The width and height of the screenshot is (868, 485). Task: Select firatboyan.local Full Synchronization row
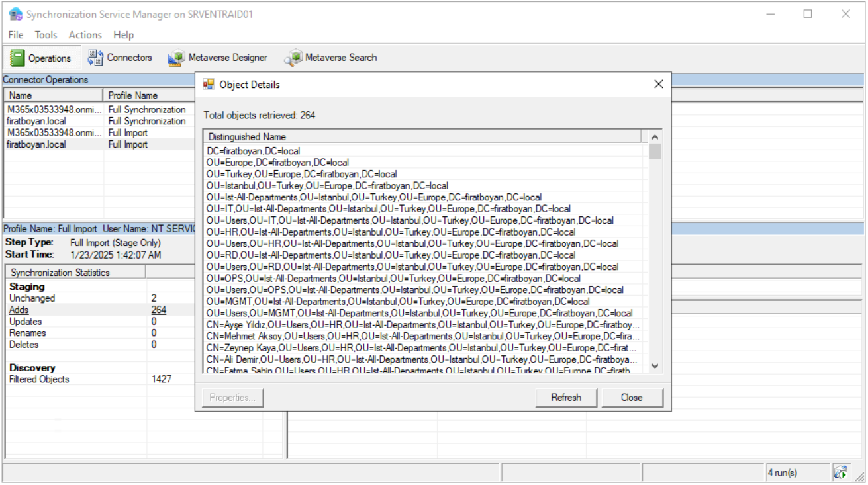point(99,121)
